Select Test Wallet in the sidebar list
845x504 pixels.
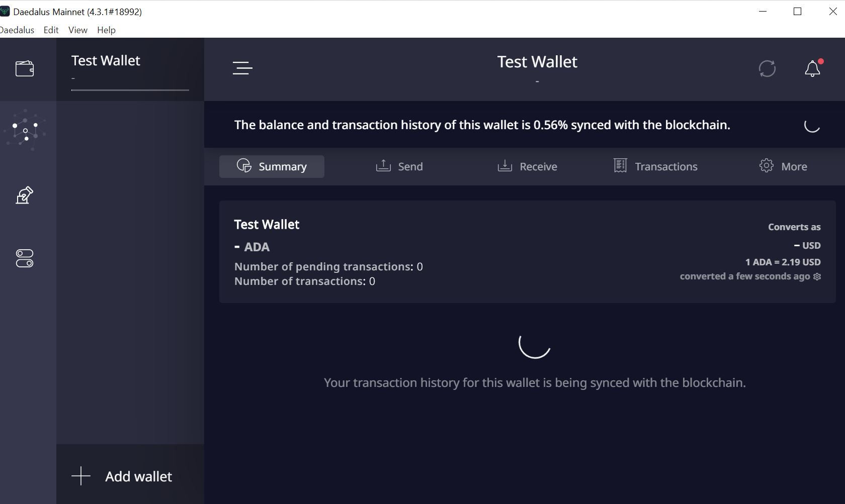click(130, 69)
